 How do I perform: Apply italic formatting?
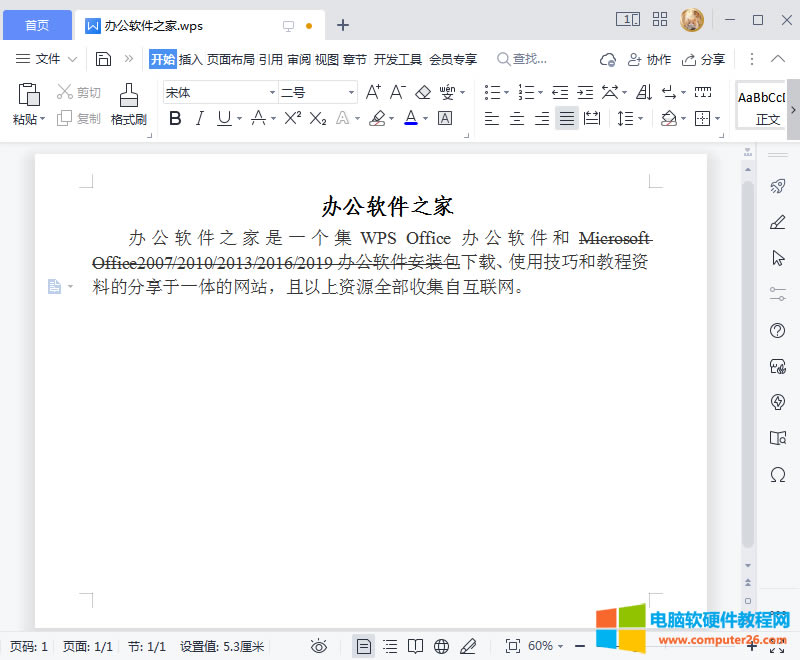201,118
